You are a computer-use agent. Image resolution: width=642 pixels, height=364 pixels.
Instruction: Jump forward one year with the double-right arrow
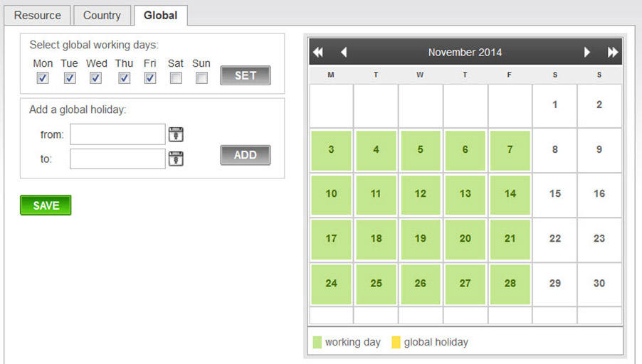coord(613,52)
